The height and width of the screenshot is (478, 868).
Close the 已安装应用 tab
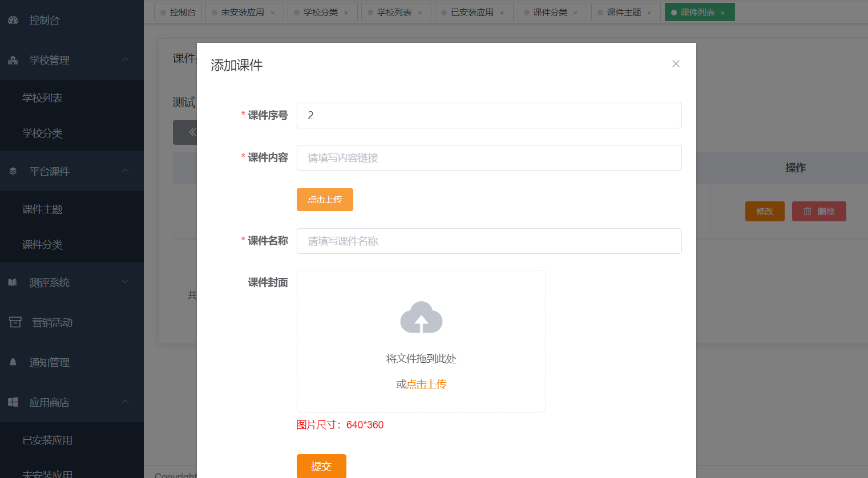click(x=502, y=13)
